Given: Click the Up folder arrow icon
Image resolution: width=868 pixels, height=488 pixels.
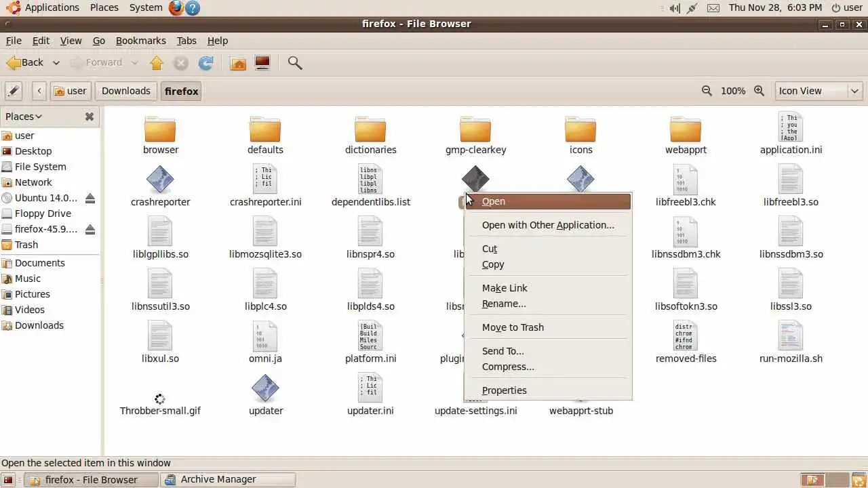Looking at the screenshot, I should point(157,63).
